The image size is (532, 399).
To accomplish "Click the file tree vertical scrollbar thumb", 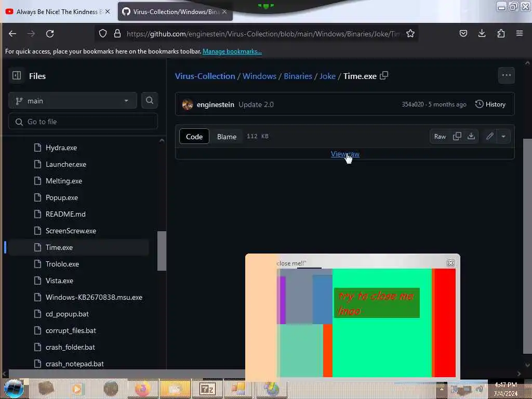I will coord(162,251).
